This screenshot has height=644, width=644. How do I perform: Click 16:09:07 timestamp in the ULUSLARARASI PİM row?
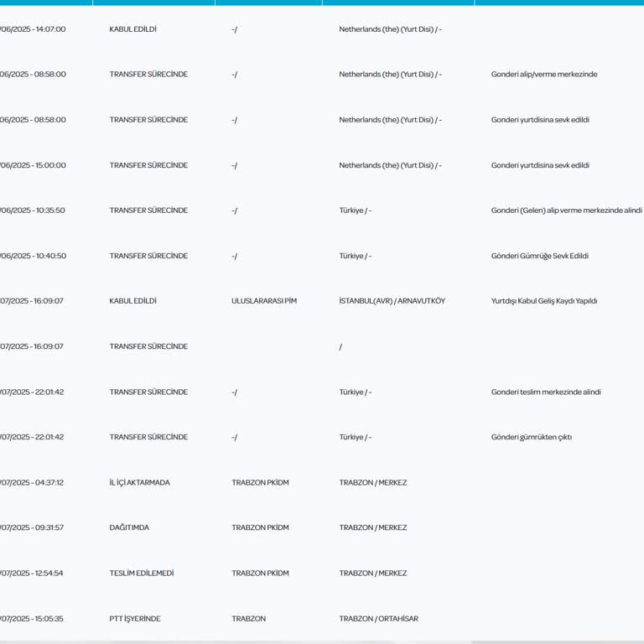click(x=32, y=301)
